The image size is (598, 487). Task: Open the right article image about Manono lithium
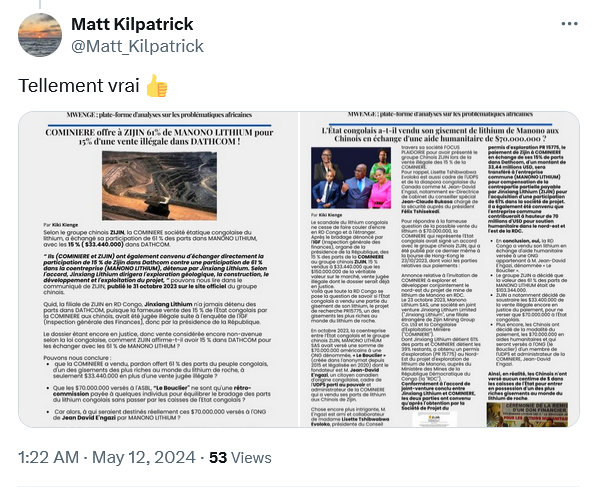tap(439, 269)
